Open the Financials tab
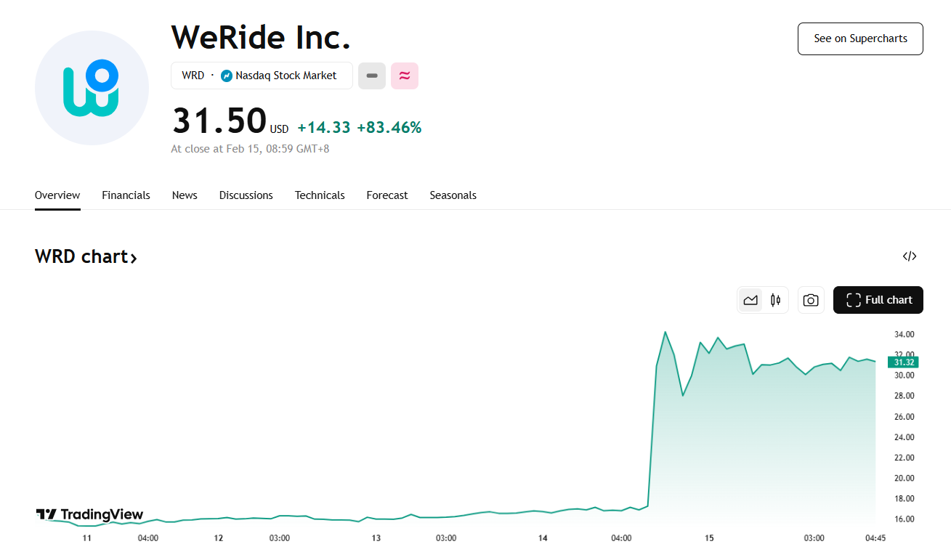The image size is (951, 560). [x=126, y=195]
